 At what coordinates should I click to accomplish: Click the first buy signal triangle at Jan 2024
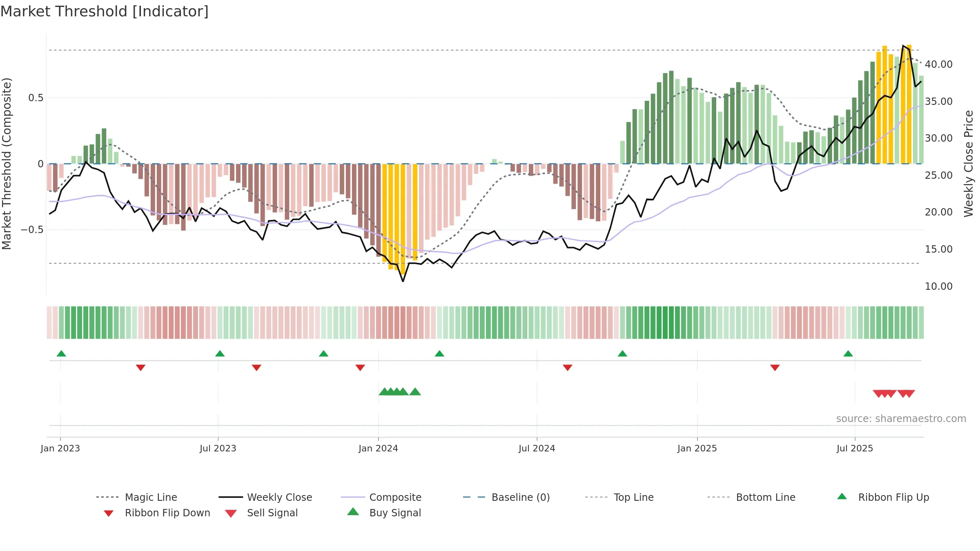point(384,391)
